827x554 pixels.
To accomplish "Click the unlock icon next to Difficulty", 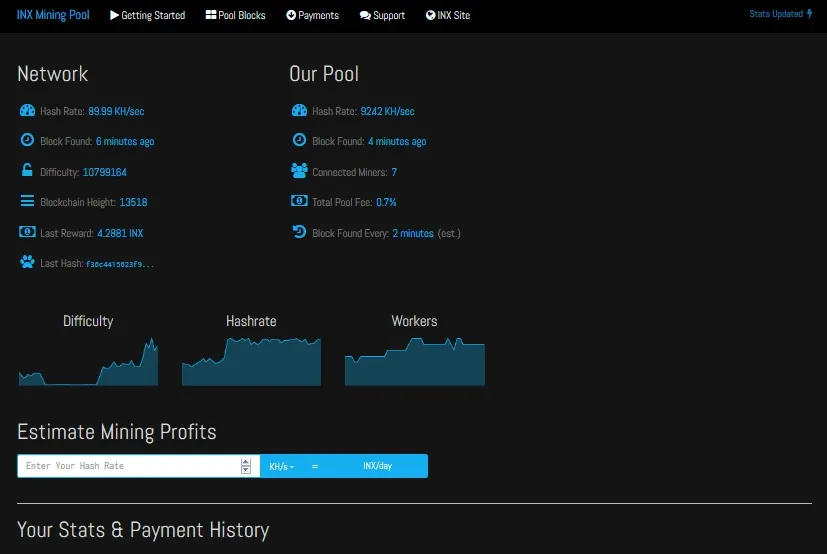I will [x=27, y=170].
